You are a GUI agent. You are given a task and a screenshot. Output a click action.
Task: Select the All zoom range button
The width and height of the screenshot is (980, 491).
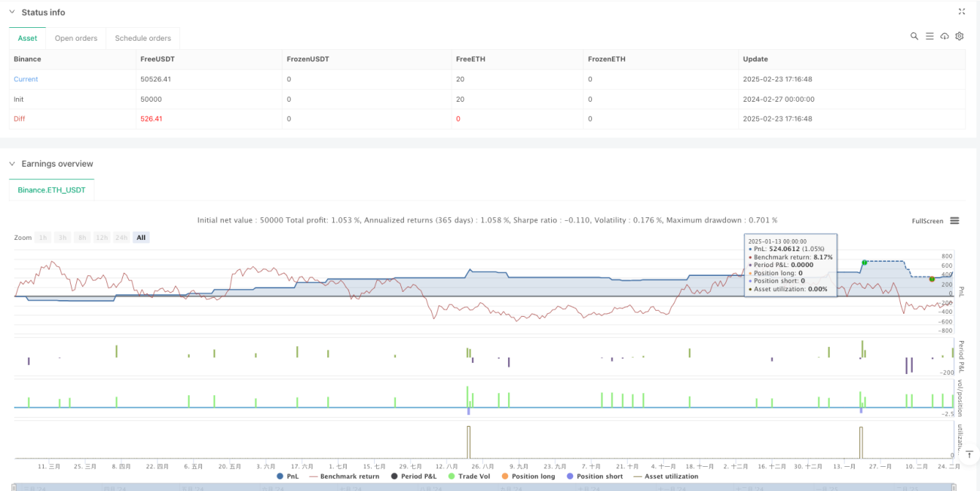141,238
